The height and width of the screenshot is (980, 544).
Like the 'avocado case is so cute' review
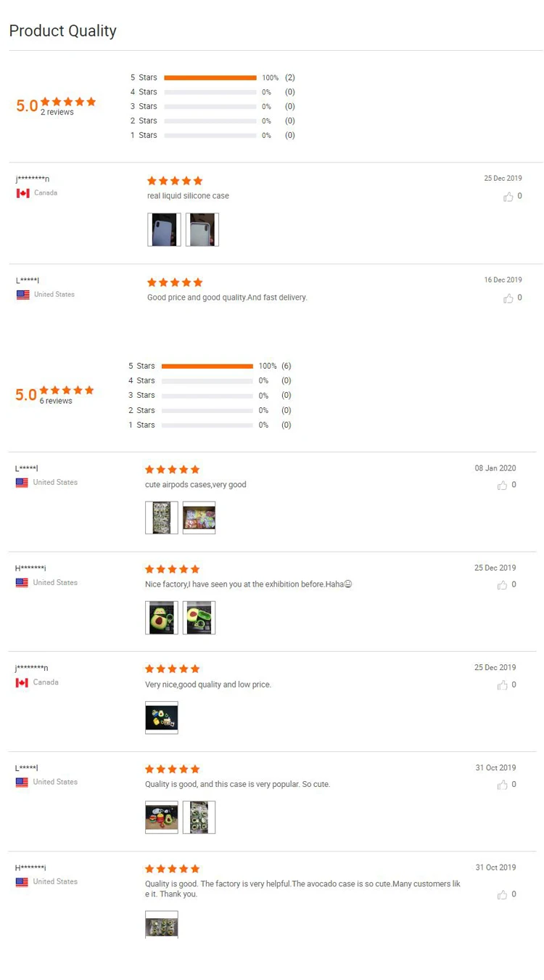coord(502,895)
